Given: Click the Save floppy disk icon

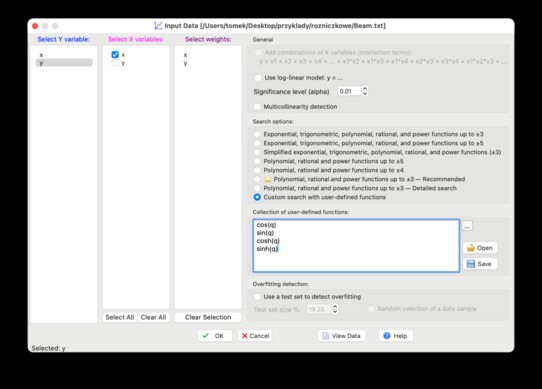Looking at the screenshot, I should [x=470, y=264].
